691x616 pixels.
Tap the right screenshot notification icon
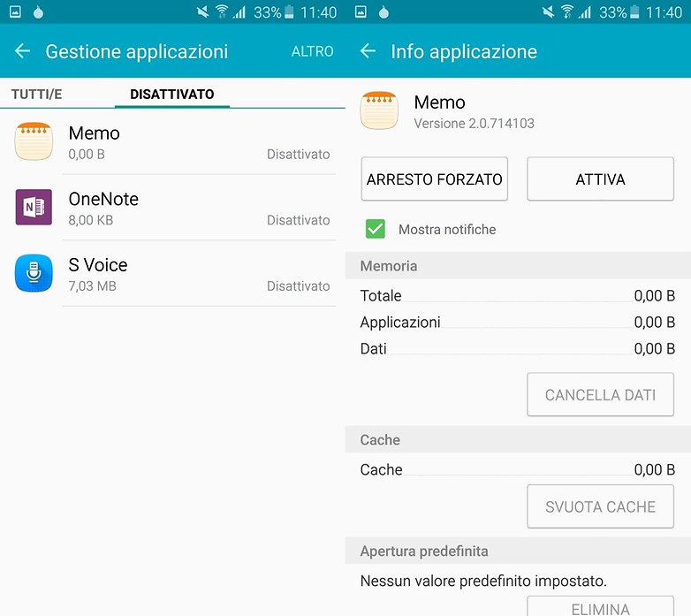click(x=361, y=11)
